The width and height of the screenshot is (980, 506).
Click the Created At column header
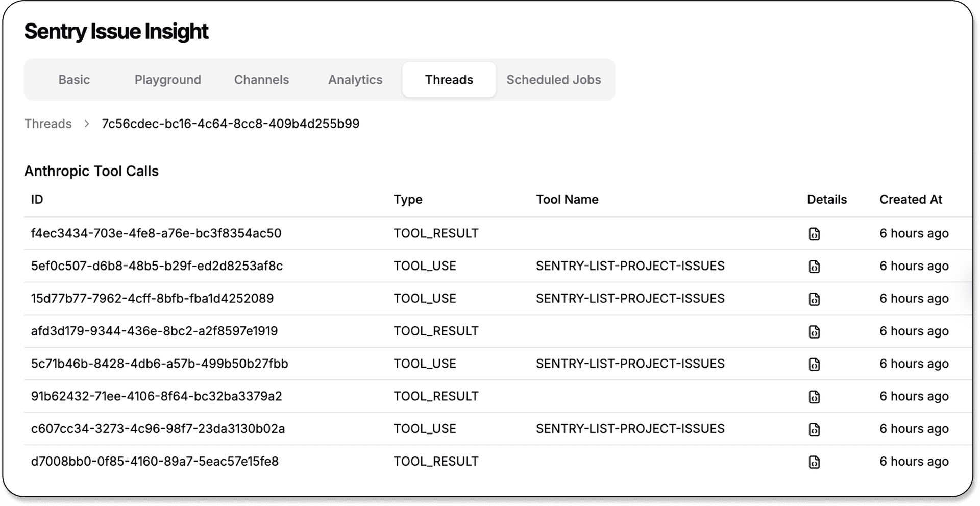(x=910, y=200)
